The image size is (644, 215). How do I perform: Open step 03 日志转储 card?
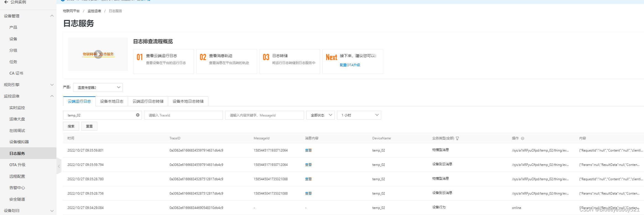[x=290, y=62]
